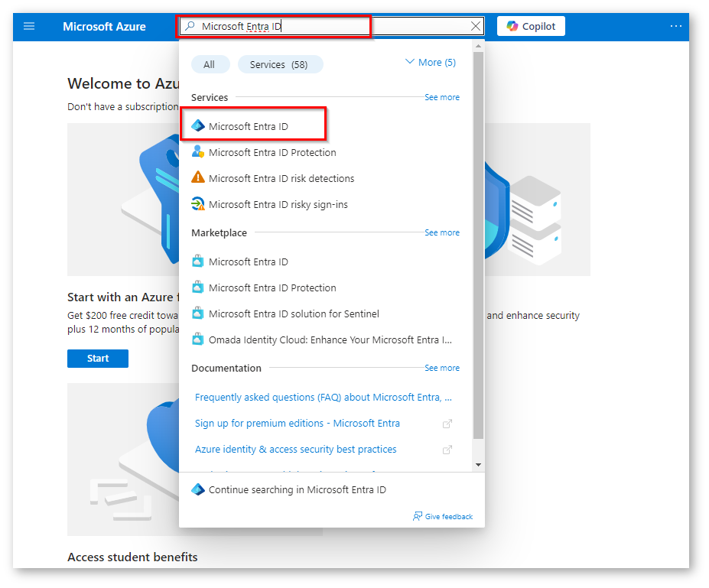709x588 pixels.
Task: Click the Services section heading
Action: pyautogui.click(x=210, y=98)
